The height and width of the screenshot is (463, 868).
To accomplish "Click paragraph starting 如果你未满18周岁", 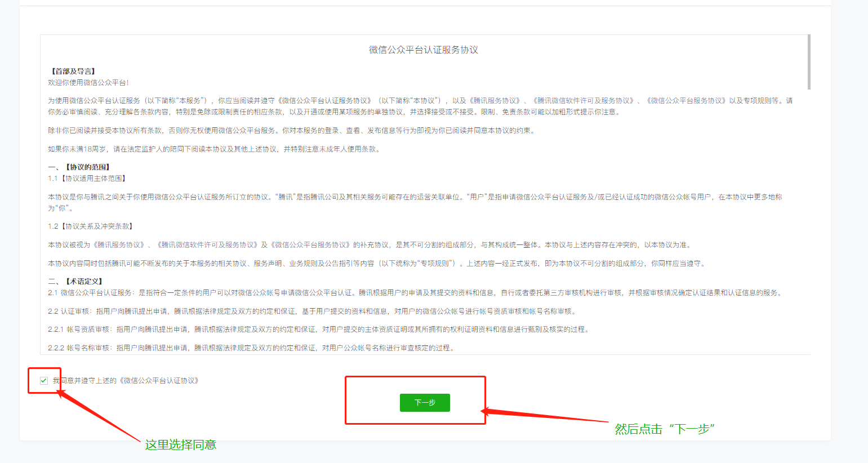I will click(x=214, y=149).
